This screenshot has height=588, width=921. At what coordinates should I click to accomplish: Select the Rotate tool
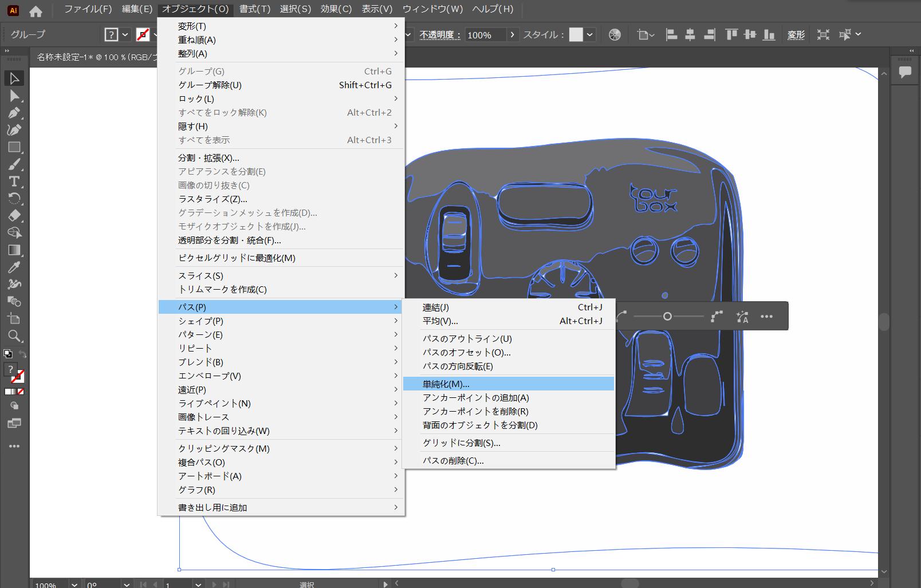coord(14,199)
